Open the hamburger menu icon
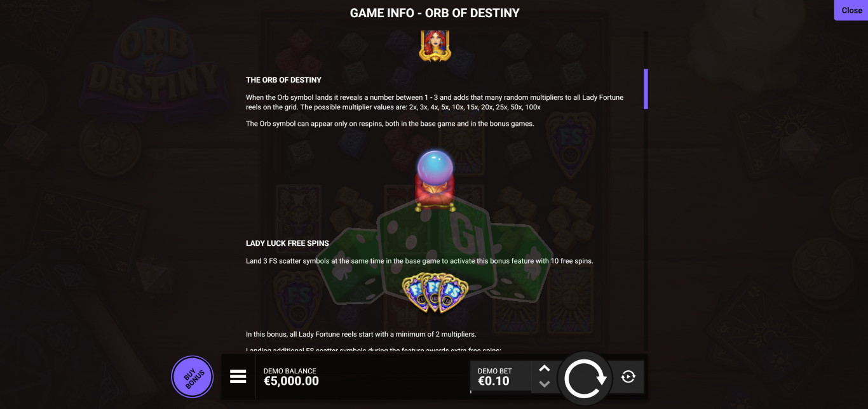 click(x=238, y=377)
